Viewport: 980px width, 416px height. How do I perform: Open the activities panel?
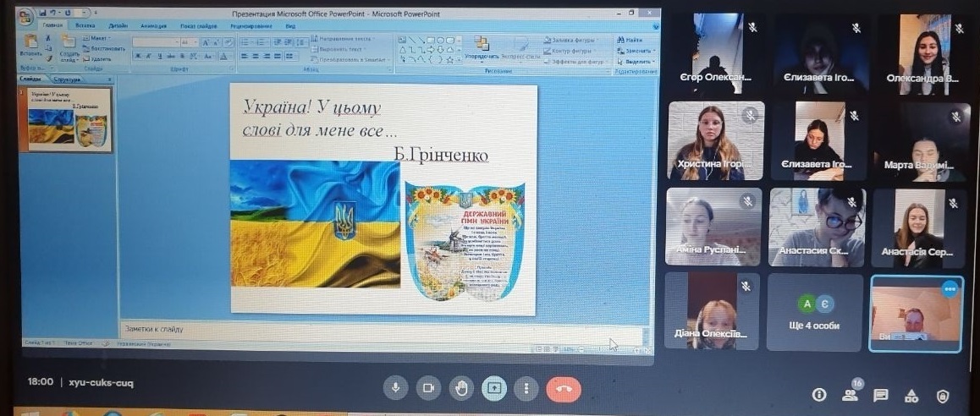coord(911,395)
